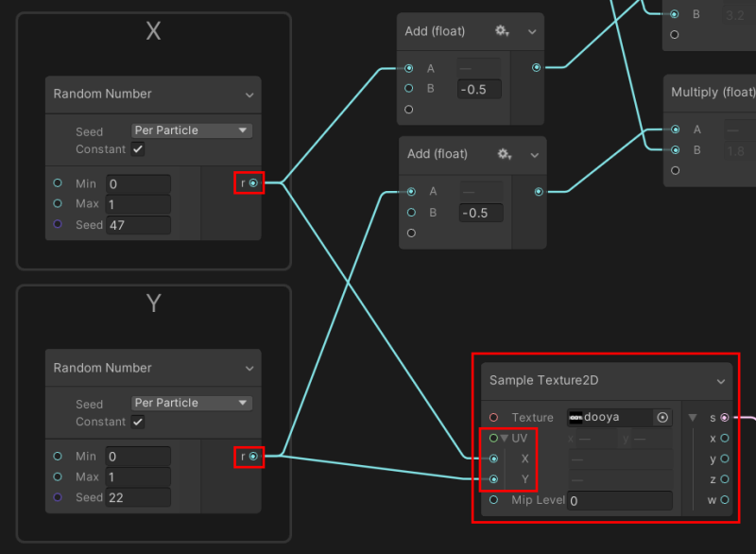Click B value -0.5 in lower Add node
This screenshot has height=554, width=756.
(481, 213)
